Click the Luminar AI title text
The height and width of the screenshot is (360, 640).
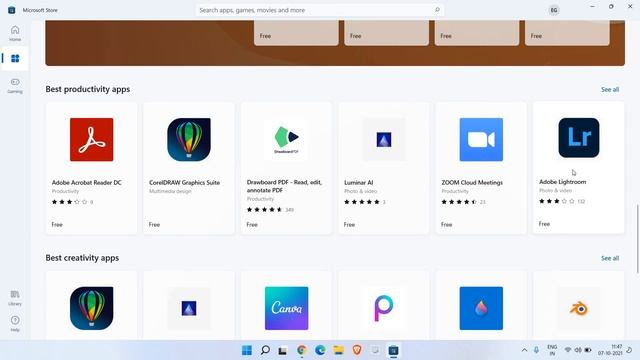click(x=358, y=182)
